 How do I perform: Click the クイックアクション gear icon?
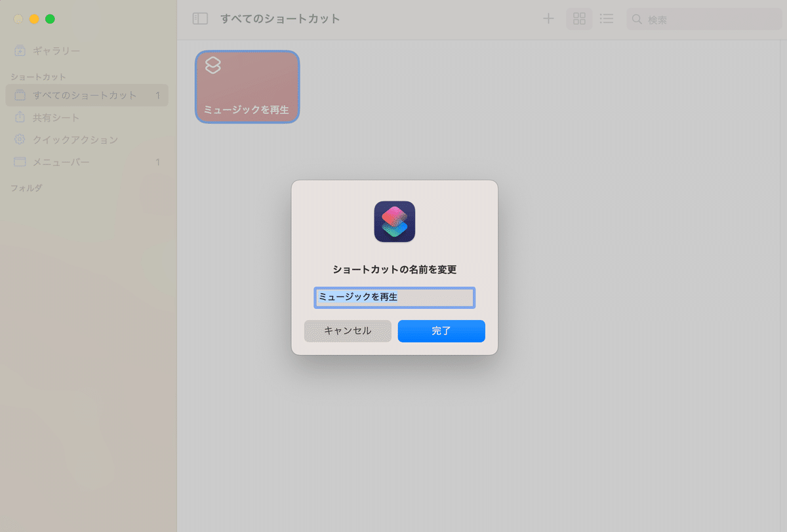pos(20,140)
